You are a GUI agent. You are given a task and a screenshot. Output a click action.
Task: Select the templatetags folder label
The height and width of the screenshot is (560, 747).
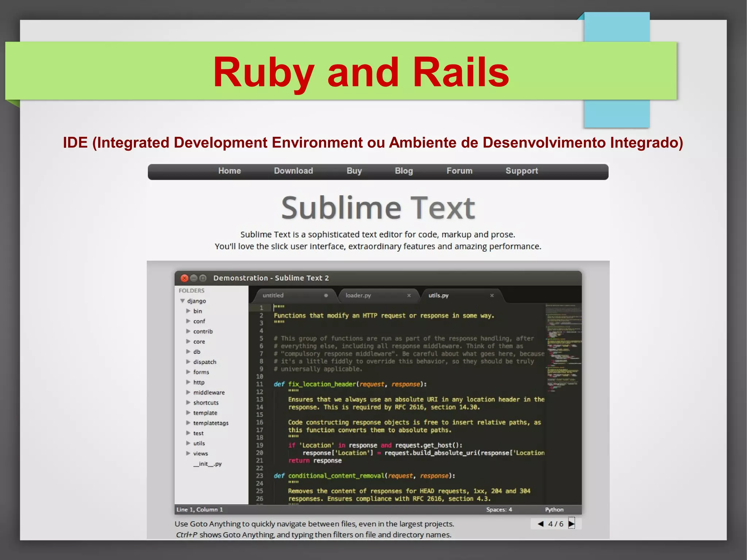[211, 423]
